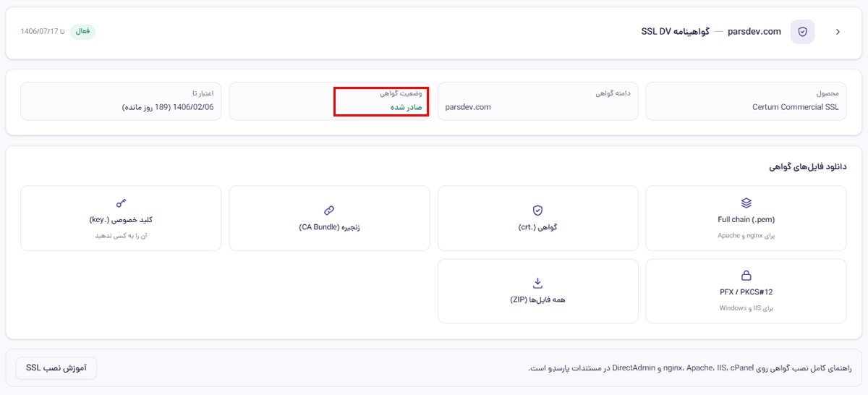The height and width of the screenshot is (395, 868).
Task: Download the Full chain (.pem) file
Action: pos(746,218)
